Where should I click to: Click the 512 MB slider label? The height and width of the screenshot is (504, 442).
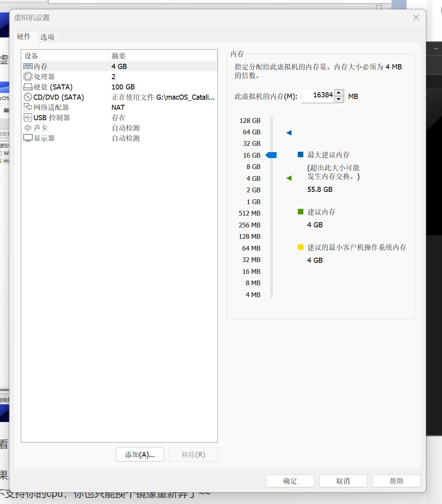point(249,213)
